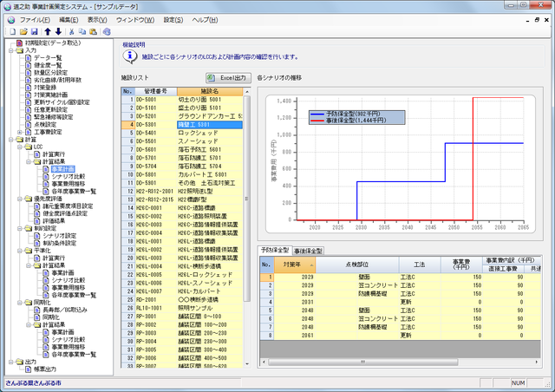Click the Save floppy disk icon
The width and height of the screenshot is (555, 392).
tap(33, 30)
